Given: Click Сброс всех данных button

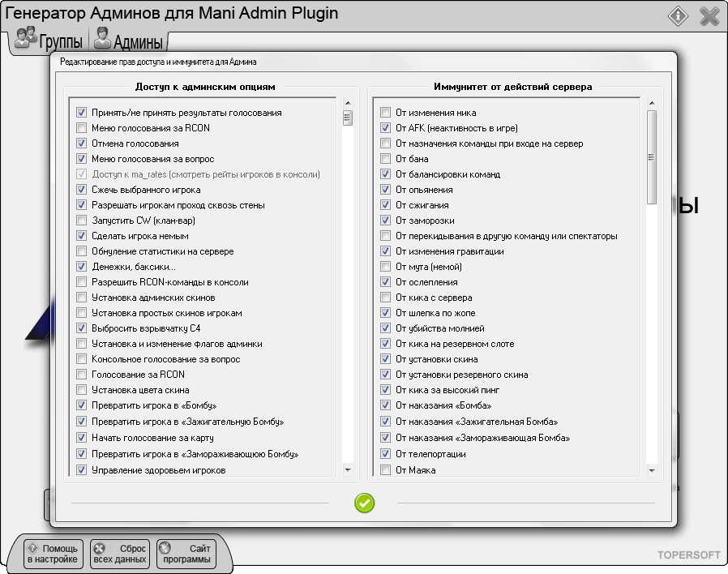Looking at the screenshot, I should tap(120, 554).
